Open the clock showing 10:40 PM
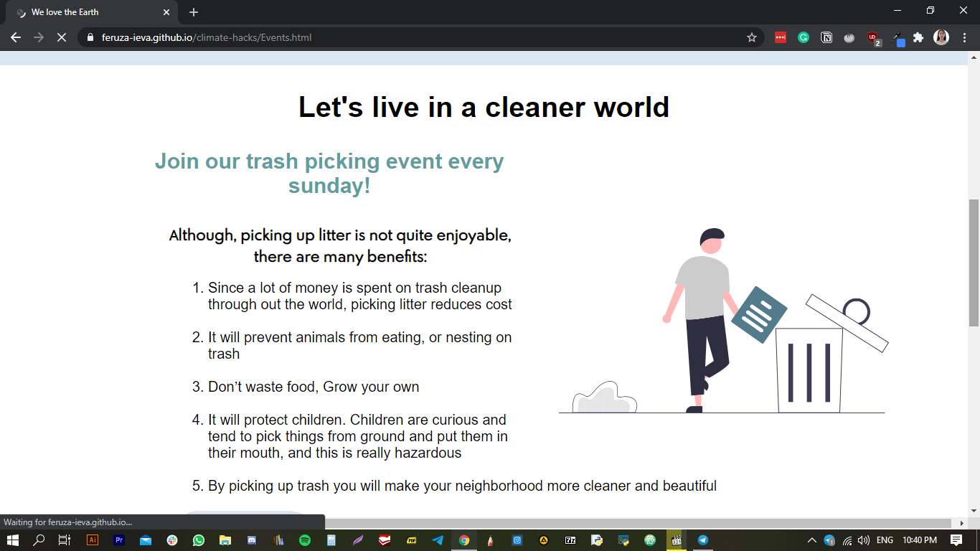The width and height of the screenshot is (980, 551). coord(920,540)
